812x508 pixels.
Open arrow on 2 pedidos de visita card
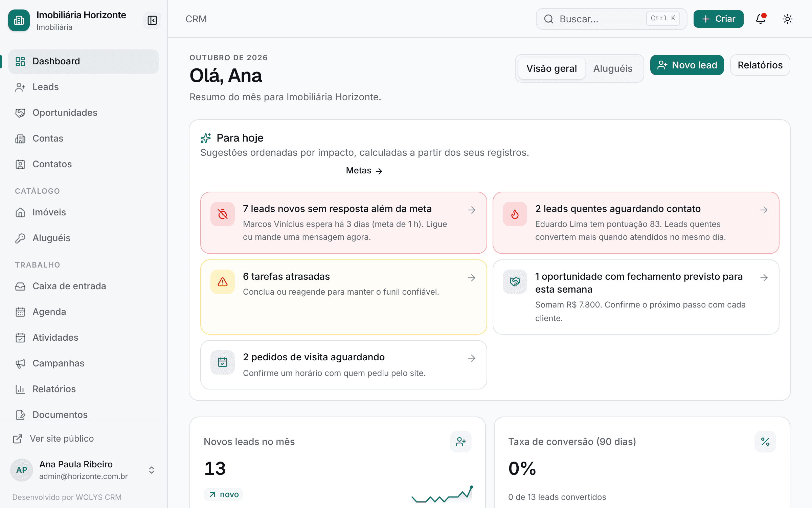pos(472,358)
